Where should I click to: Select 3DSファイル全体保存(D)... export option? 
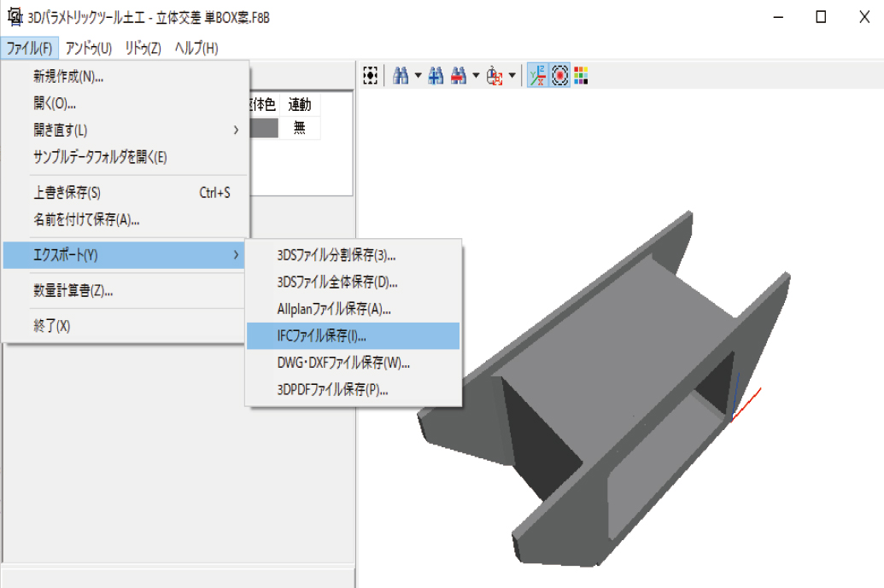[354, 282]
